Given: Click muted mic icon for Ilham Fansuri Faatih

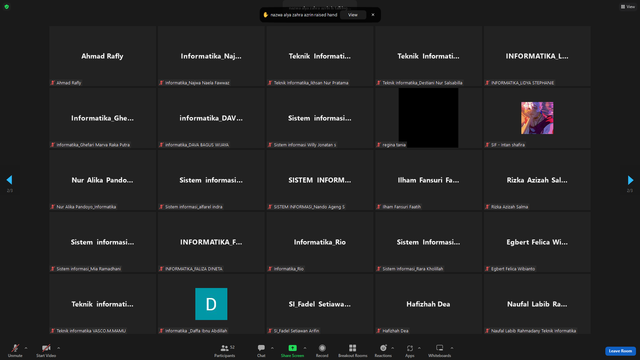Looking at the screenshot, I should pos(379,207).
